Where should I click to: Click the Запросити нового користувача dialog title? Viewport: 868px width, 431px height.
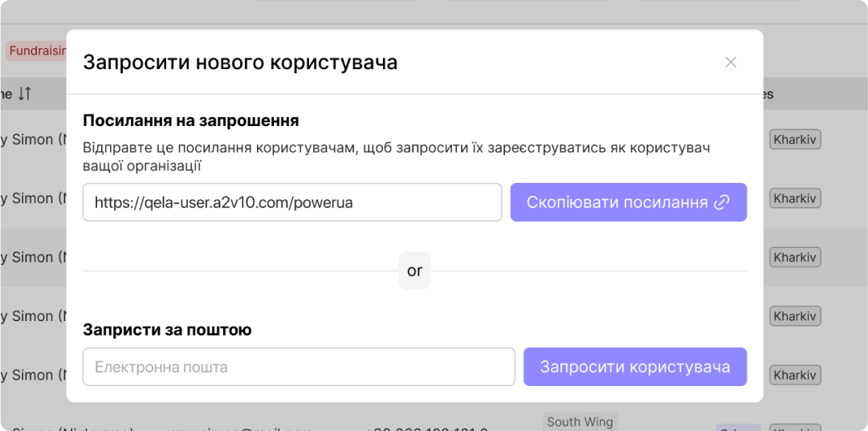point(240,63)
